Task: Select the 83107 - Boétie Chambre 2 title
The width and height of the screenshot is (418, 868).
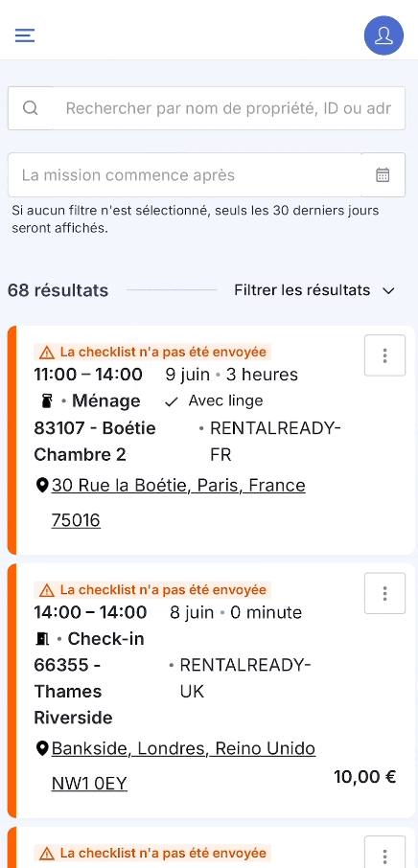Action: (x=95, y=442)
